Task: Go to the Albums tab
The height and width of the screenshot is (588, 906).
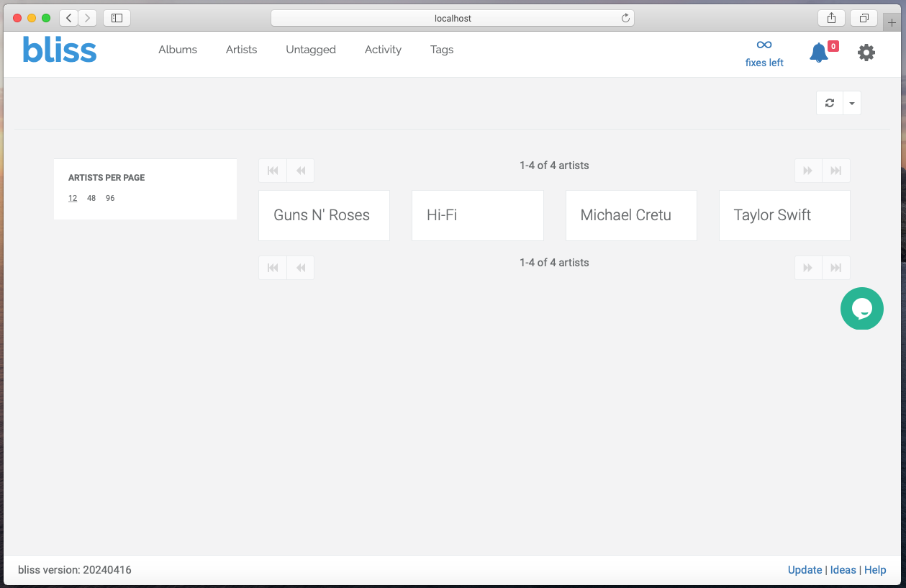Action: pos(178,50)
